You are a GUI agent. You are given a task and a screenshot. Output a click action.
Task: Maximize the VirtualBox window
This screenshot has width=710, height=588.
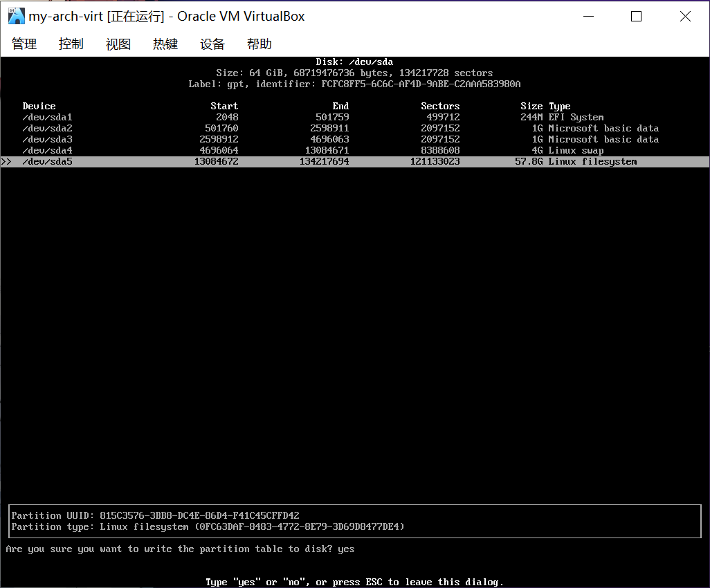(x=636, y=17)
